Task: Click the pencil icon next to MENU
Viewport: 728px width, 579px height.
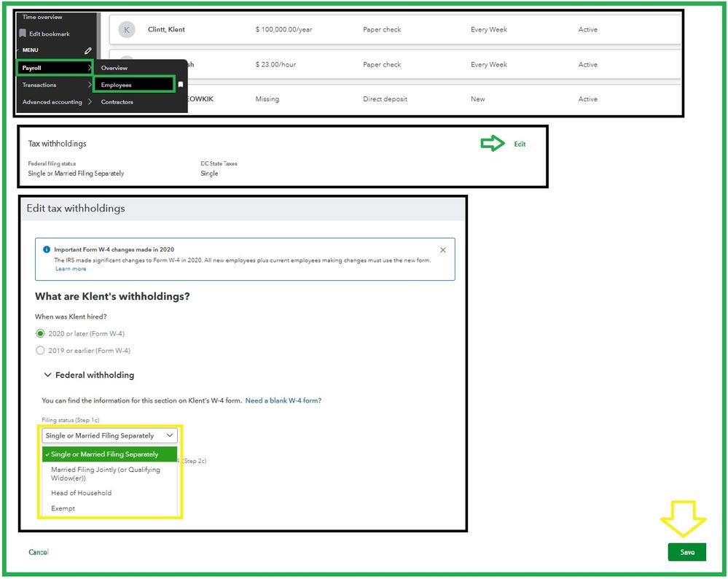Action: [x=87, y=50]
